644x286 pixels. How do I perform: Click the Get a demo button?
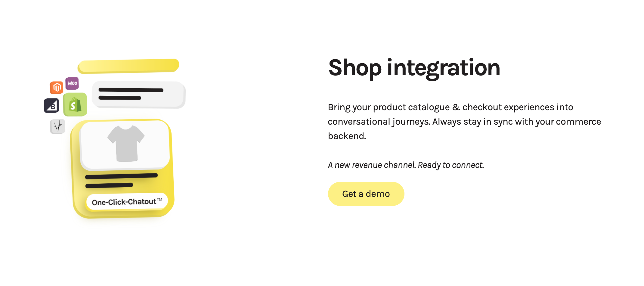[366, 194]
